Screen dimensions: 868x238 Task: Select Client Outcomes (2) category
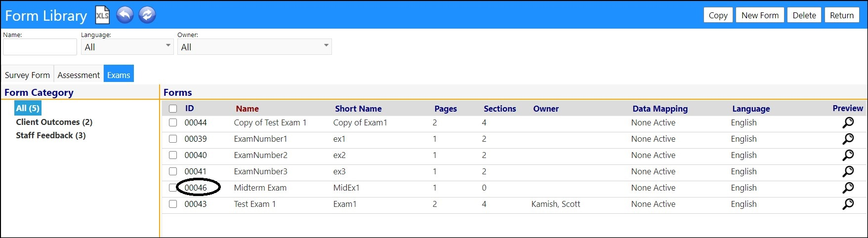[54, 122]
